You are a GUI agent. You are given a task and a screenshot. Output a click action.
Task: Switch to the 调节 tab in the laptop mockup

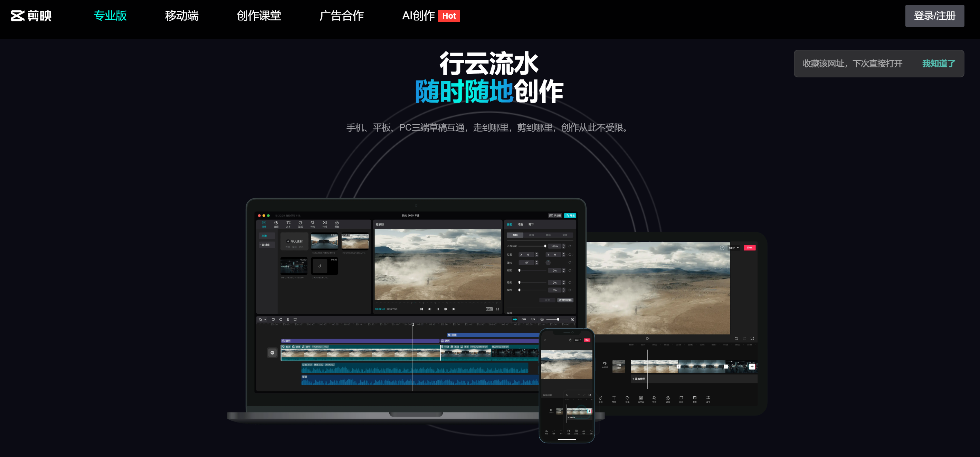pos(531,224)
